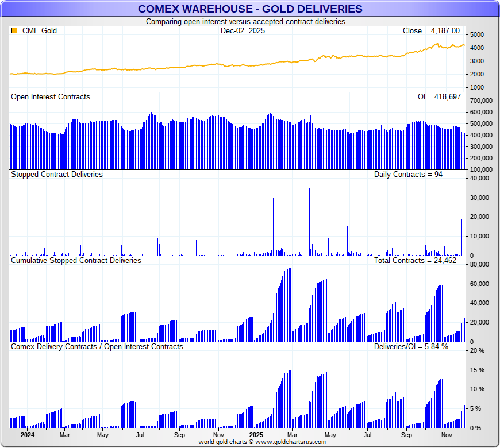The image size is (500, 448).
Task: Click the 2025 x-axis year label
Action: (257, 435)
